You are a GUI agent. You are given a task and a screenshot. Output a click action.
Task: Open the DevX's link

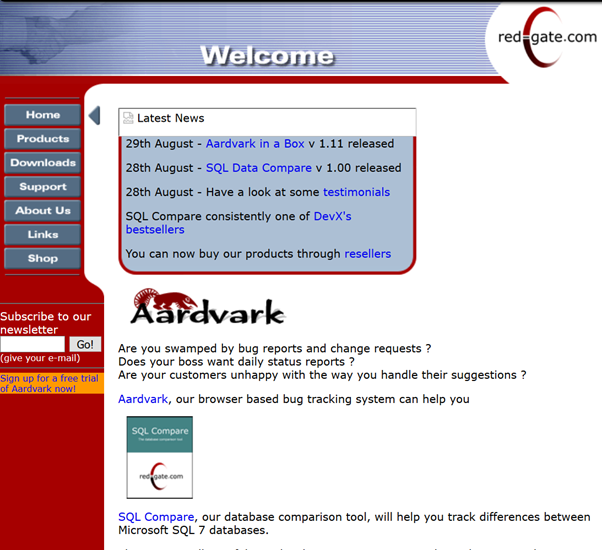[x=332, y=216]
